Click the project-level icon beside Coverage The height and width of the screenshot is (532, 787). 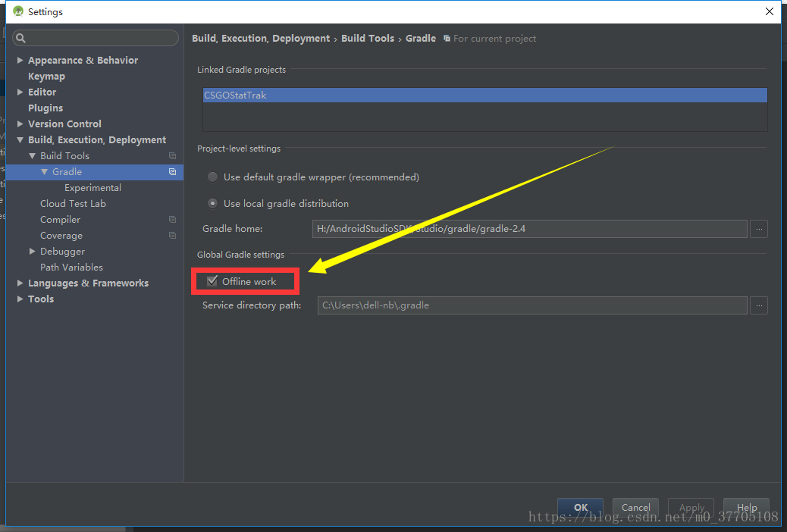coord(172,236)
